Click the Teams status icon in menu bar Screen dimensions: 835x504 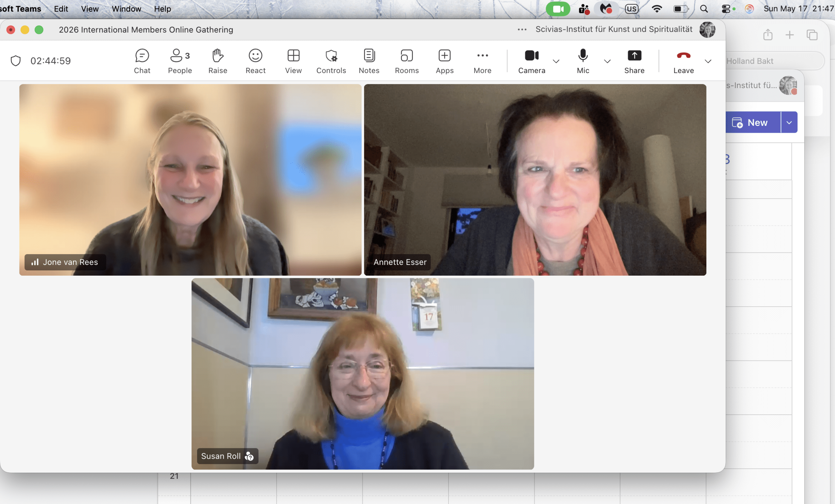tap(584, 9)
